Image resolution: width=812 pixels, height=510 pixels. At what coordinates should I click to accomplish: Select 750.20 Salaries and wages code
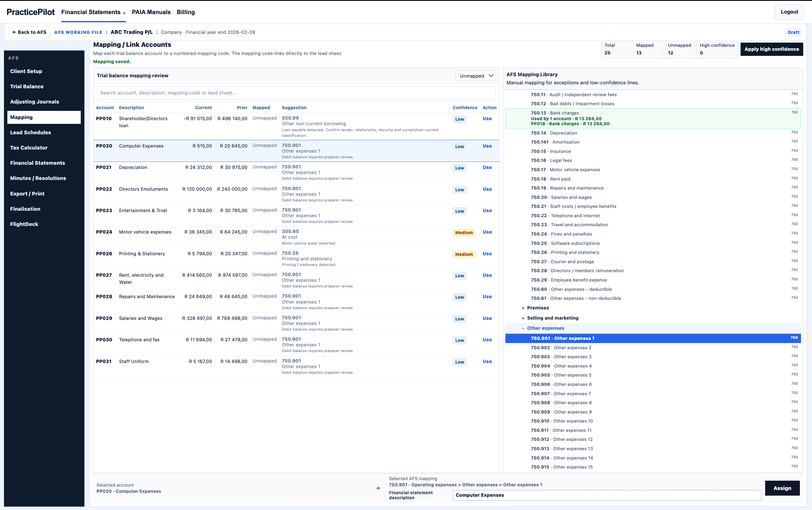(653, 197)
